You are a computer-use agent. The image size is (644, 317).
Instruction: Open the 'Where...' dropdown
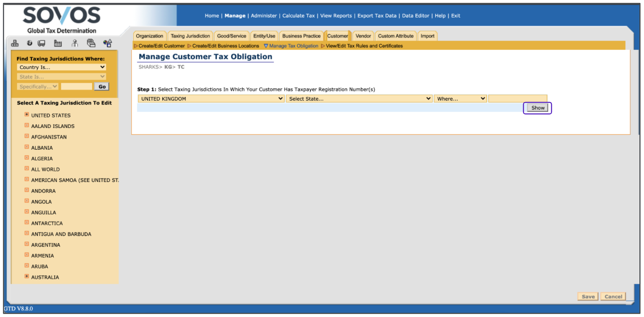click(460, 99)
